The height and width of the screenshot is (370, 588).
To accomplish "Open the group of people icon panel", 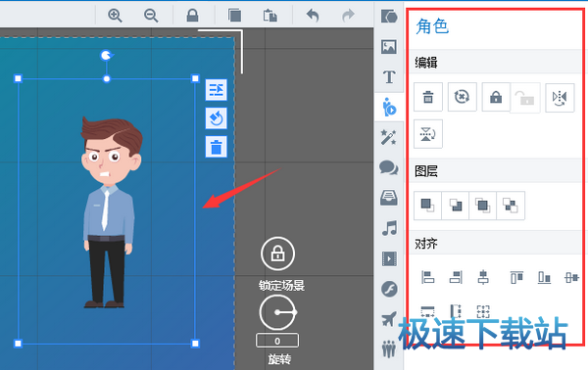I will 389,348.
